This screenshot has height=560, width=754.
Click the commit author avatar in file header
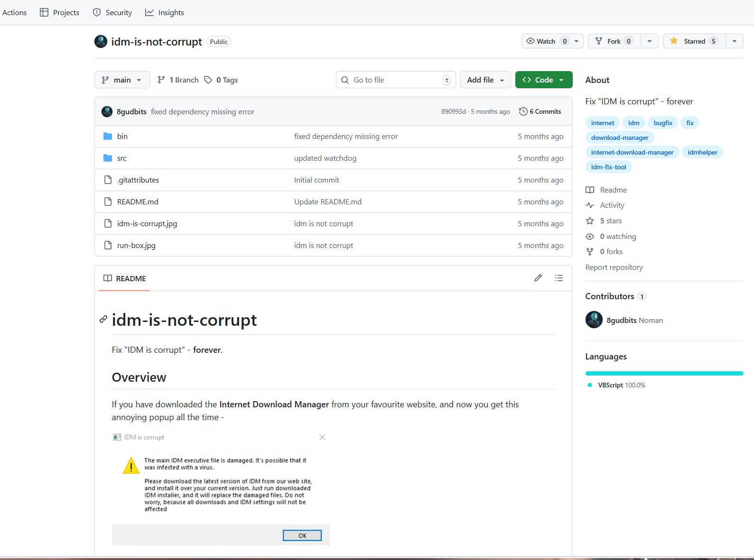pyautogui.click(x=107, y=111)
